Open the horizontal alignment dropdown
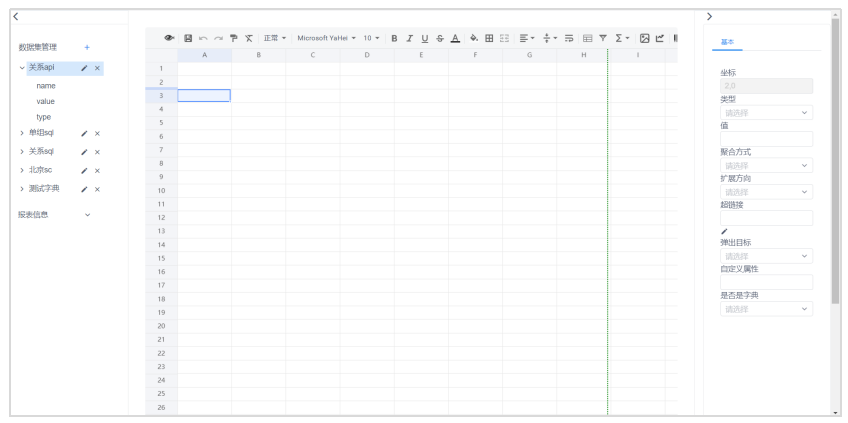 pyautogui.click(x=527, y=38)
